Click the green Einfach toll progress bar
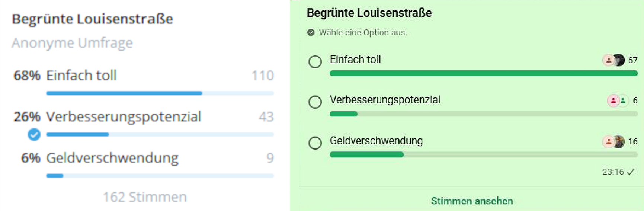Screen dimensions: 644x211 (484, 73)
